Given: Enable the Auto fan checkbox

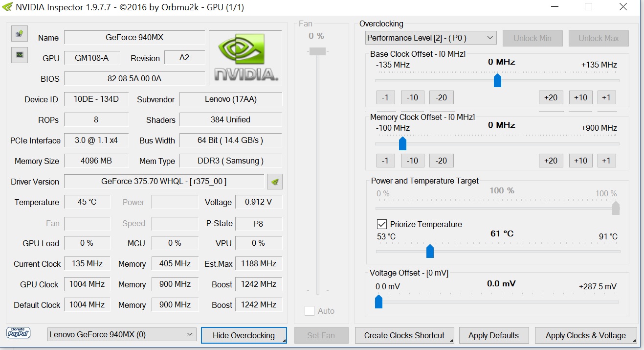Looking at the screenshot, I should pyautogui.click(x=309, y=311).
